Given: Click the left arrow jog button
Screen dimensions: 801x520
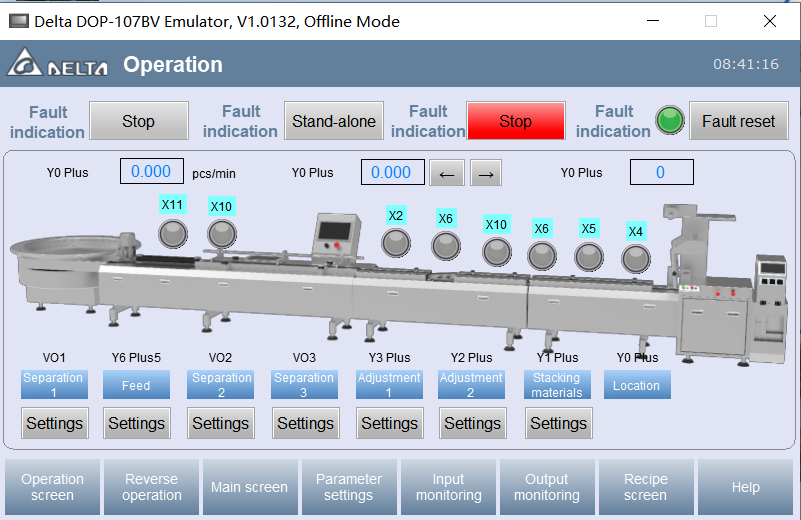Looking at the screenshot, I should (x=447, y=173).
